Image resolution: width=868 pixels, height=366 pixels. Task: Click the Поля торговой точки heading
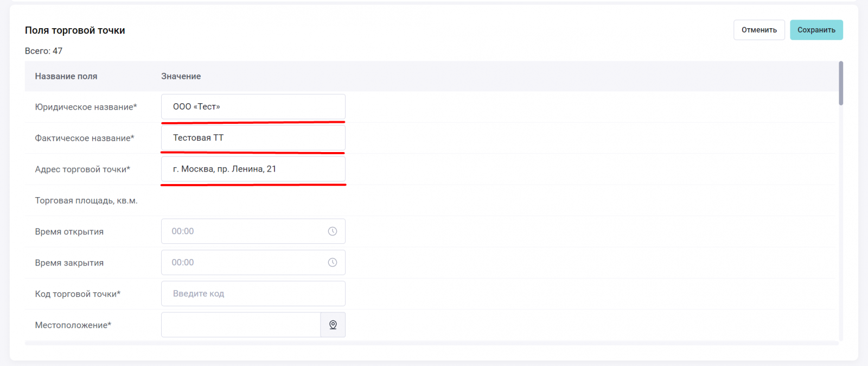click(75, 30)
